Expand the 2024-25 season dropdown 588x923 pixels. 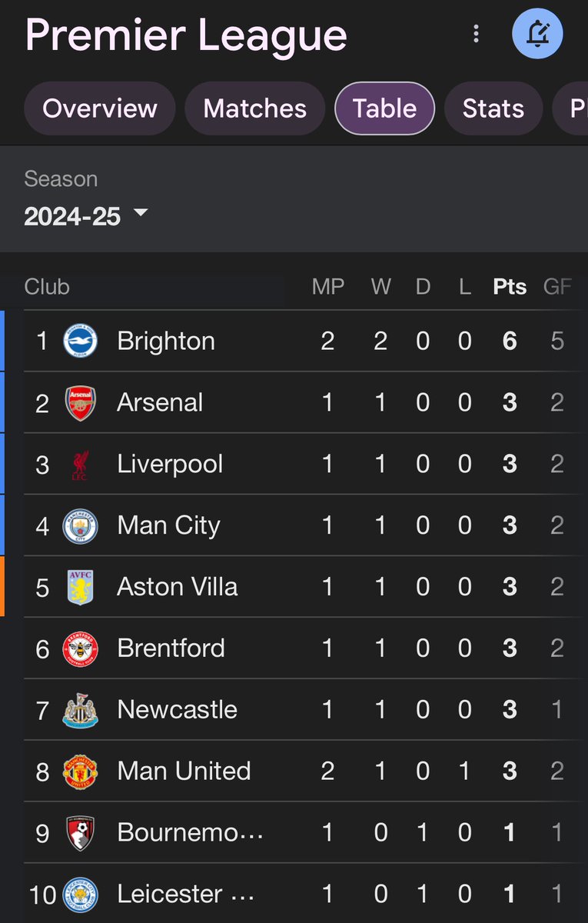tap(85, 216)
